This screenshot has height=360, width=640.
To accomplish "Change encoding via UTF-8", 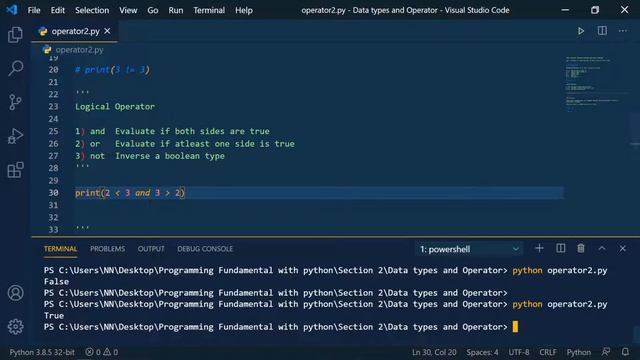I will [x=519, y=352].
